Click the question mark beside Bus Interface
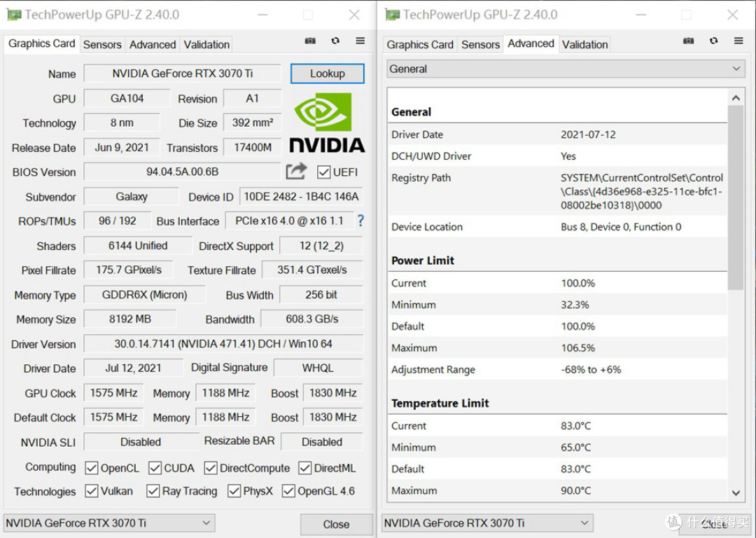The image size is (756, 538). click(360, 221)
